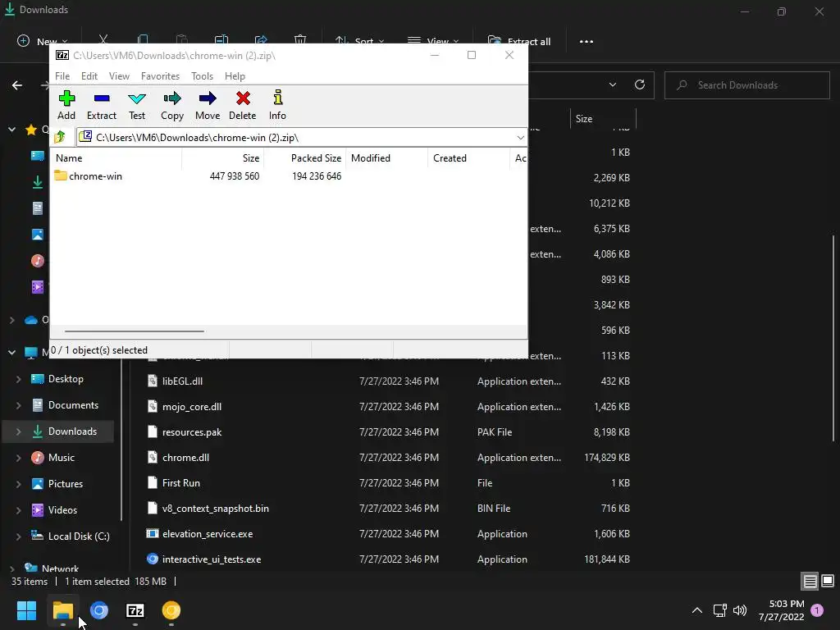Click the green Add icon in 7-Zip

coord(66,98)
